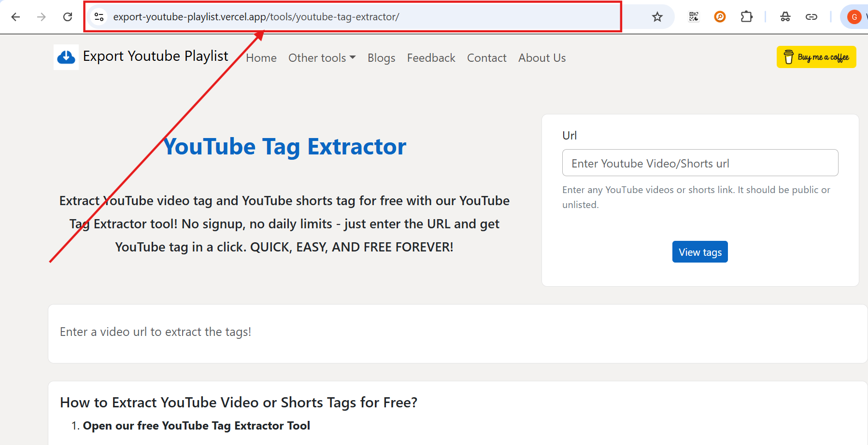Switch to the Blogs page

tap(381, 57)
